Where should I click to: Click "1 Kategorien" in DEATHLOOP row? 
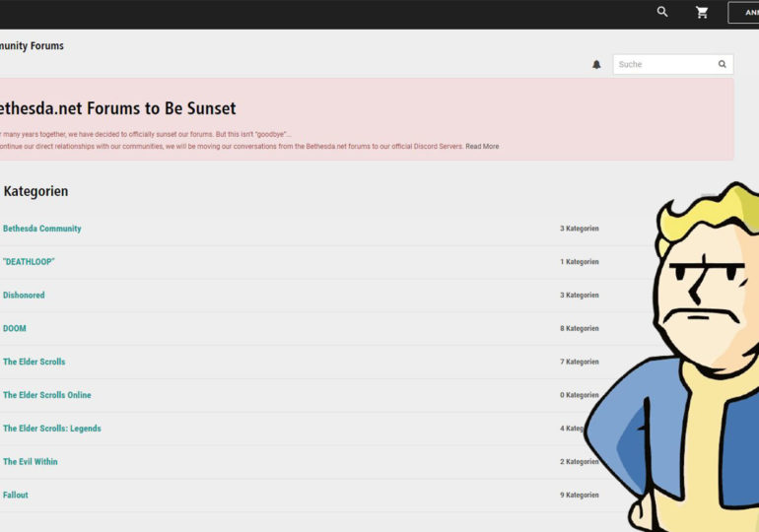coord(580,262)
